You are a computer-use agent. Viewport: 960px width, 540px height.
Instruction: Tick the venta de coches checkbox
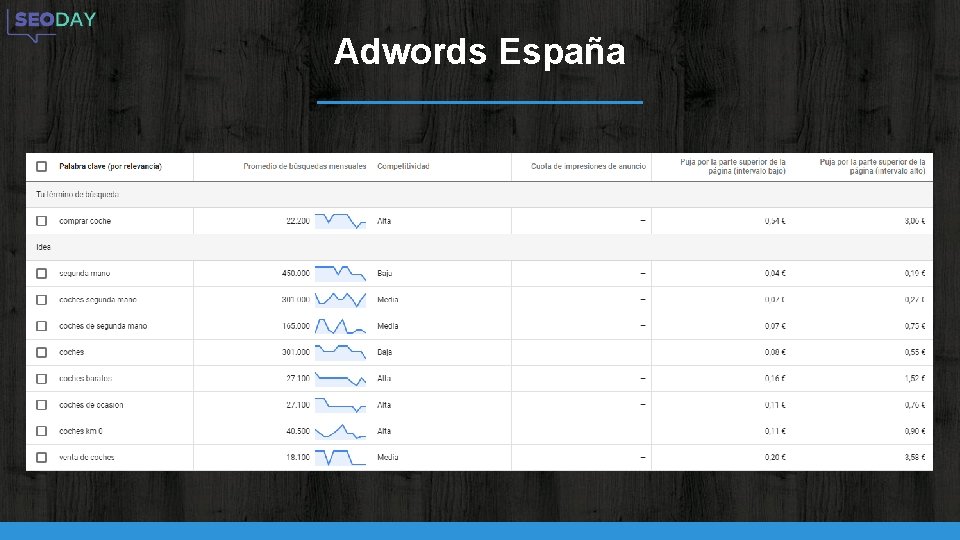(x=41, y=457)
